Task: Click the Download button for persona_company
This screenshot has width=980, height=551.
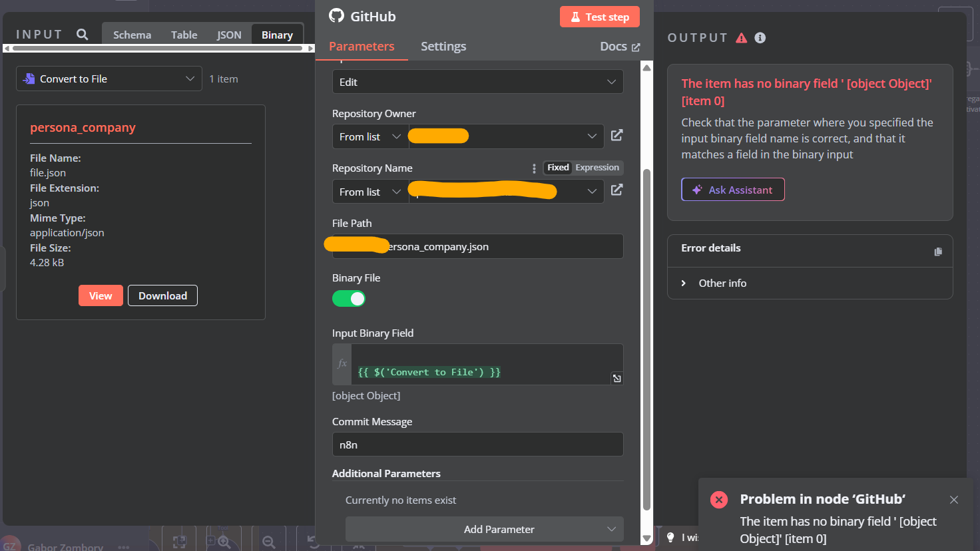Action: pos(162,295)
